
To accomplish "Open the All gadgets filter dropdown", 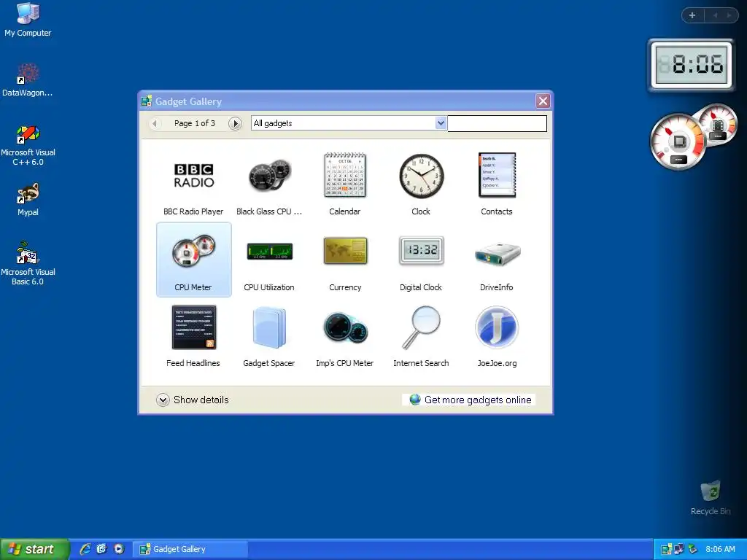I will [x=441, y=123].
